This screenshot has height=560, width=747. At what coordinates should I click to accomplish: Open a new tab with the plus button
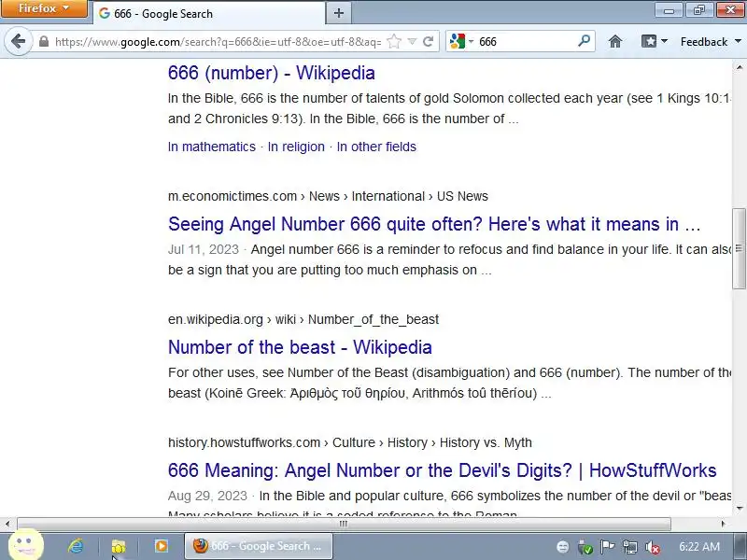coord(339,13)
